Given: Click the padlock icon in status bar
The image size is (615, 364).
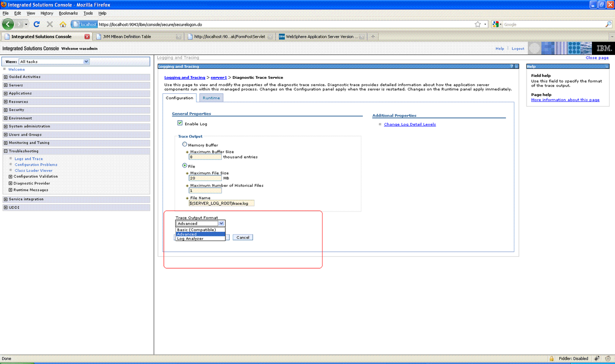Looking at the screenshot, I should (552, 359).
